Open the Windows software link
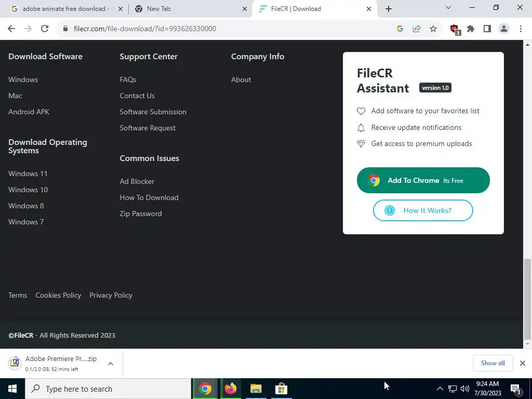Viewport: 532px width, 399px height. (x=23, y=79)
